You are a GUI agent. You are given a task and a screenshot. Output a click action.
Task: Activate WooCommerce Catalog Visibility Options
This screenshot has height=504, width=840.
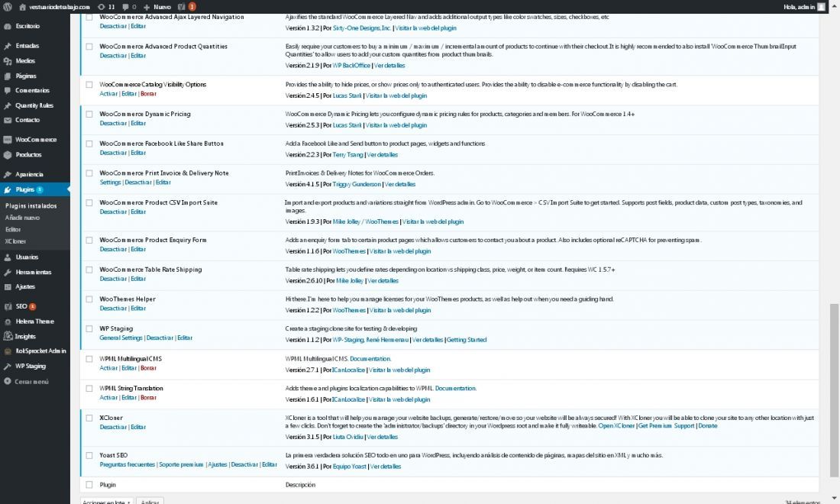click(108, 94)
